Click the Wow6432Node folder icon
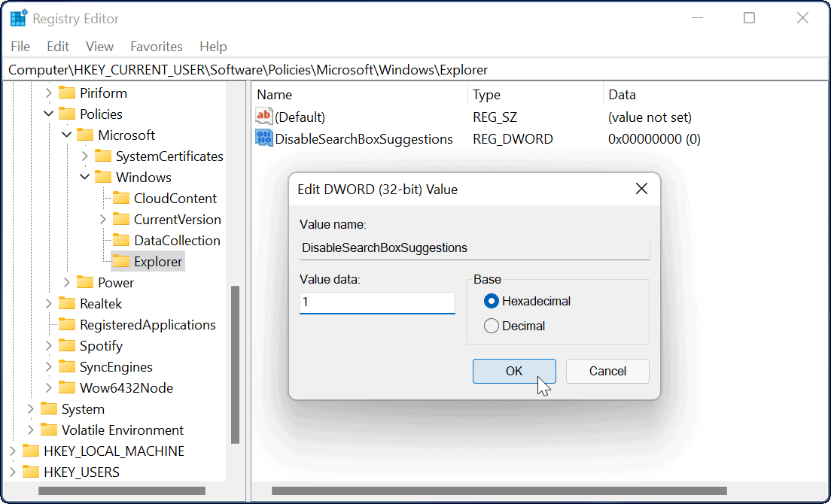This screenshot has height=504, width=831. 68,387
